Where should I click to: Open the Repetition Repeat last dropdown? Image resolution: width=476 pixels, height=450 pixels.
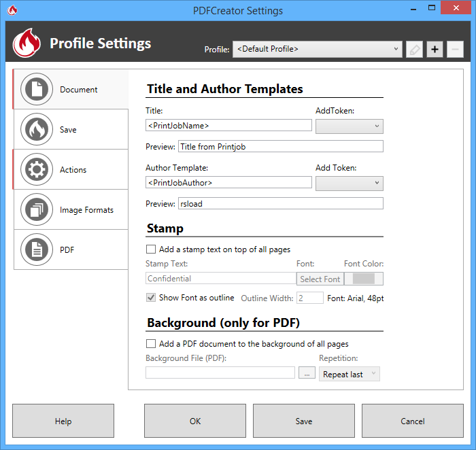pos(350,374)
